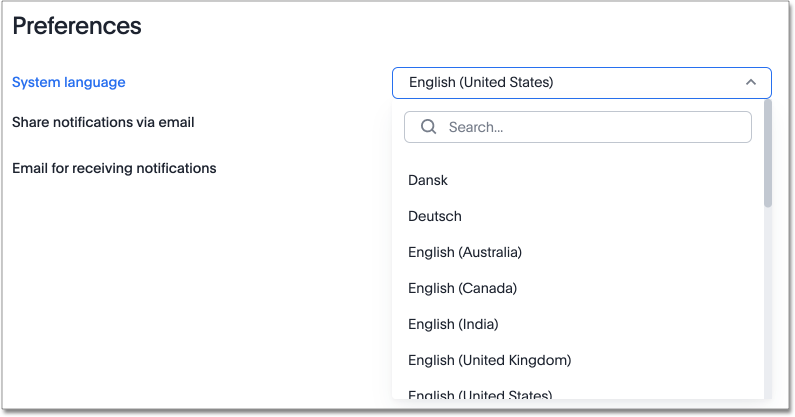Click Email for receiving notifications label
Image resolution: width=795 pixels, height=417 pixels.
[114, 168]
